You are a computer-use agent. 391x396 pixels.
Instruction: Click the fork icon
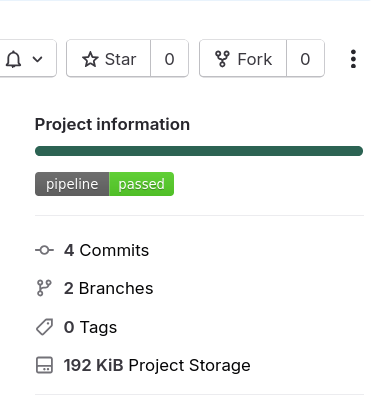[222, 59]
